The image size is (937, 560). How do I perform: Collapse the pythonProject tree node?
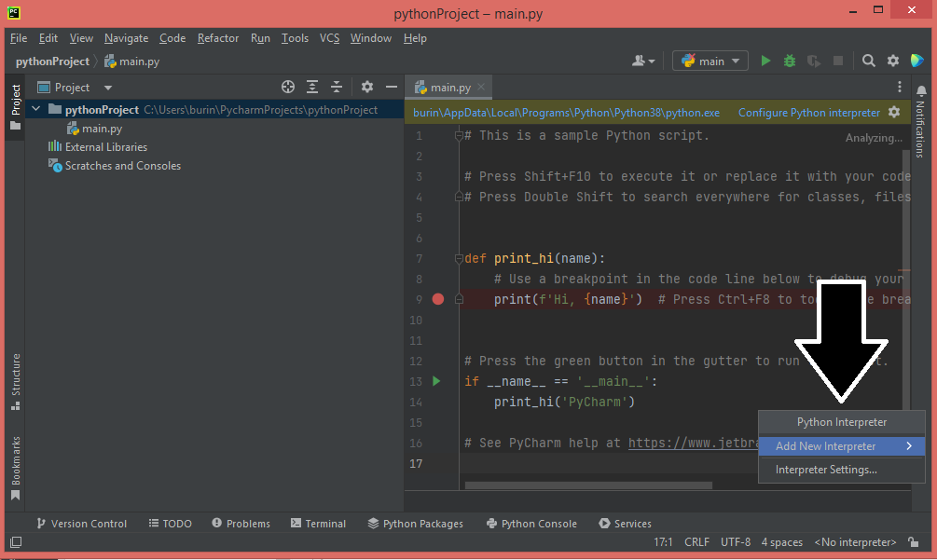[35, 109]
